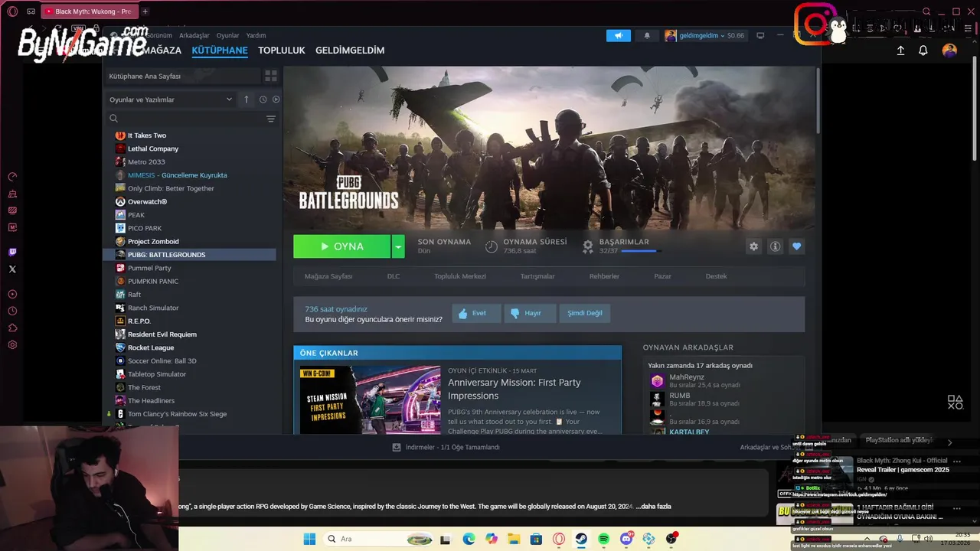
Task: Open Oyunlar menu in Steam
Action: (228, 35)
